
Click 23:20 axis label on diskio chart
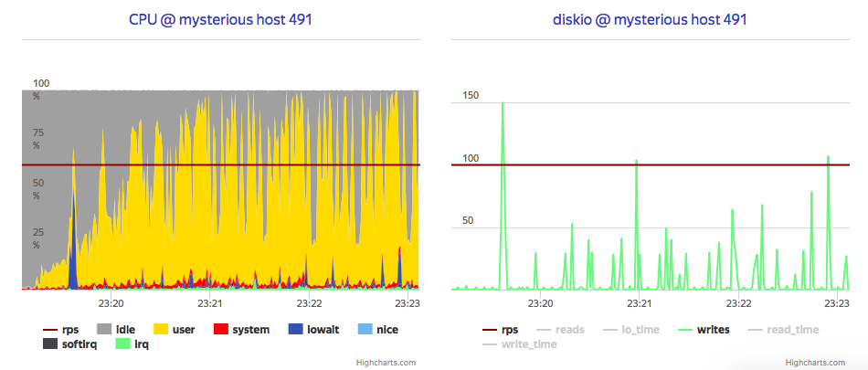point(540,303)
